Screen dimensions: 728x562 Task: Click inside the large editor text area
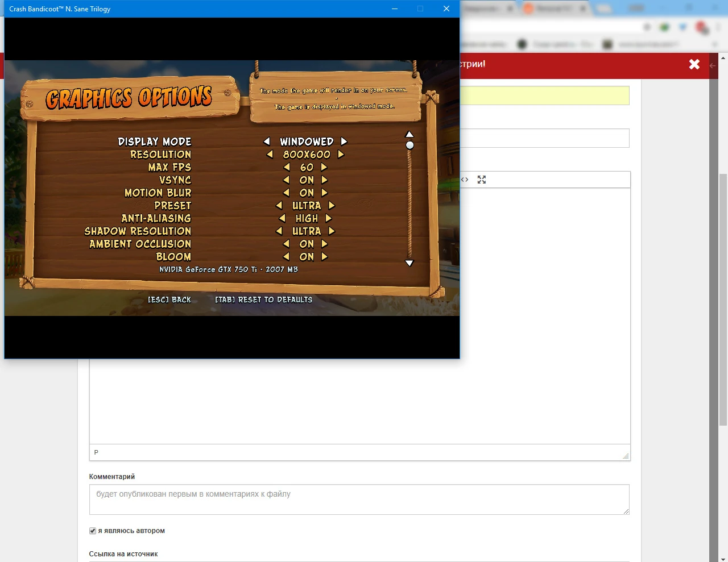click(359, 401)
